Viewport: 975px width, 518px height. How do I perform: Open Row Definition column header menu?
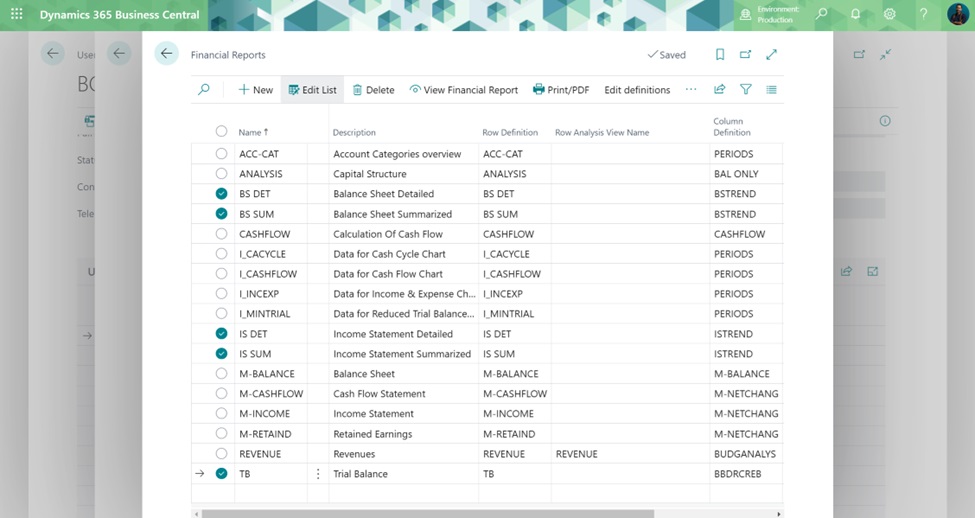click(x=510, y=132)
